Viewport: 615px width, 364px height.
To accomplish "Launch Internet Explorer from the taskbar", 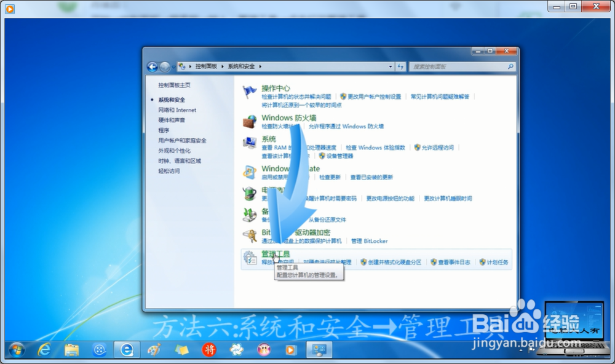I will click(44, 349).
